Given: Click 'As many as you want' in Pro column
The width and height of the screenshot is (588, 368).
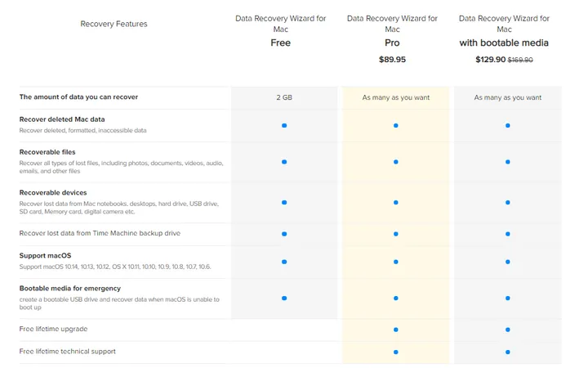Looking at the screenshot, I should tap(396, 97).
